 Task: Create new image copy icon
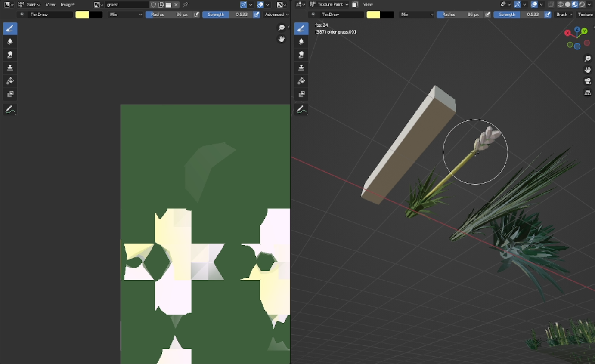click(x=161, y=5)
